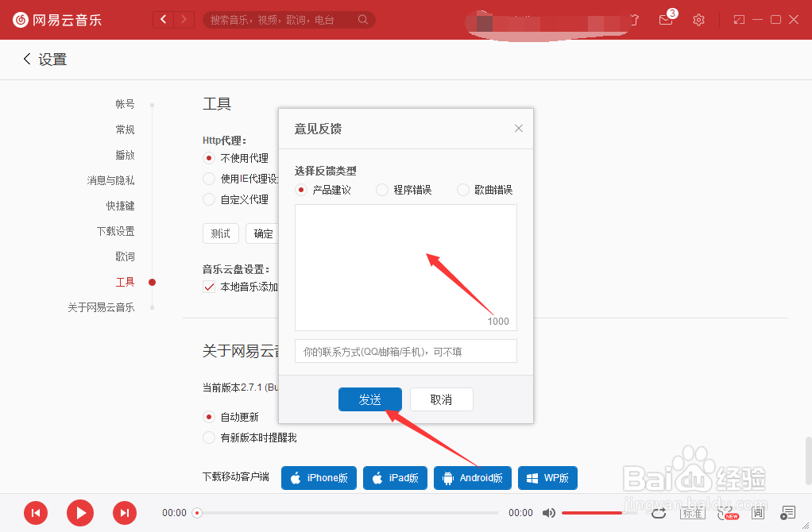812x532 pixels.
Task: Open 快捷键 settings section
Action: click(x=120, y=206)
